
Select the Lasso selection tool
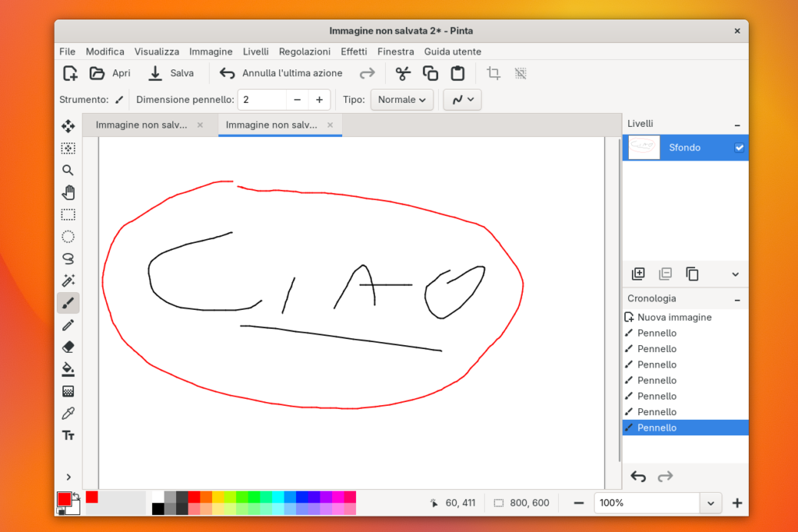pyautogui.click(x=69, y=259)
